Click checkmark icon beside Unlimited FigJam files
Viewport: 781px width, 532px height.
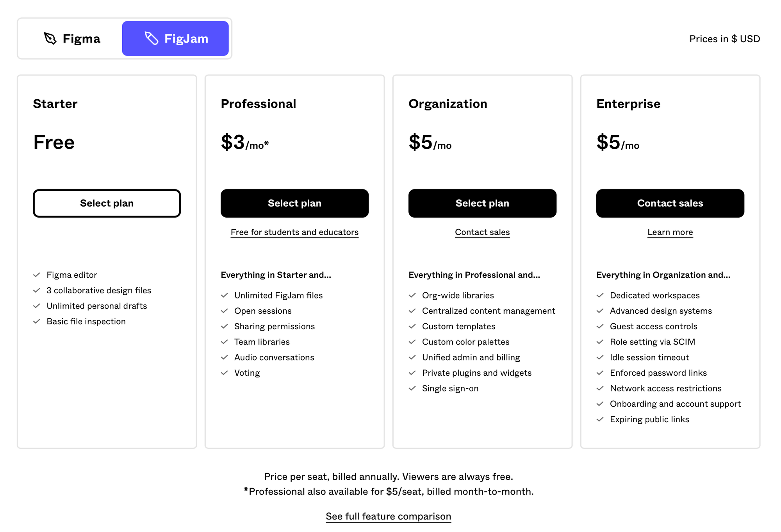pos(225,295)
